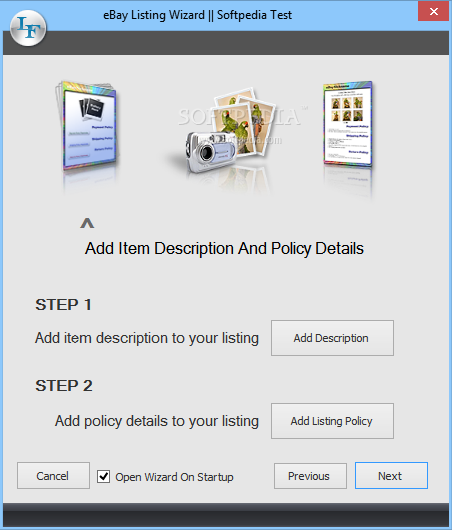Click 'Add policy details to your listing' text
Screen dimensions: 452x530
(x=157, y=421)
